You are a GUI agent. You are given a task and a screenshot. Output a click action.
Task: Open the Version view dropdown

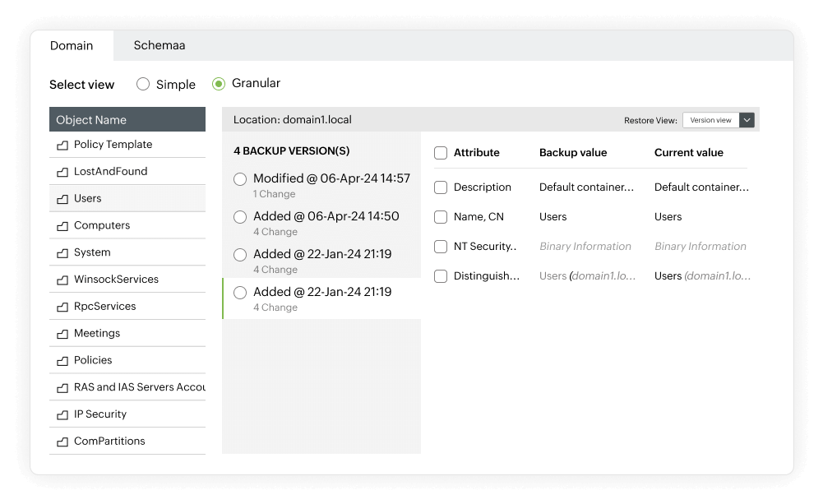(747, 119)
